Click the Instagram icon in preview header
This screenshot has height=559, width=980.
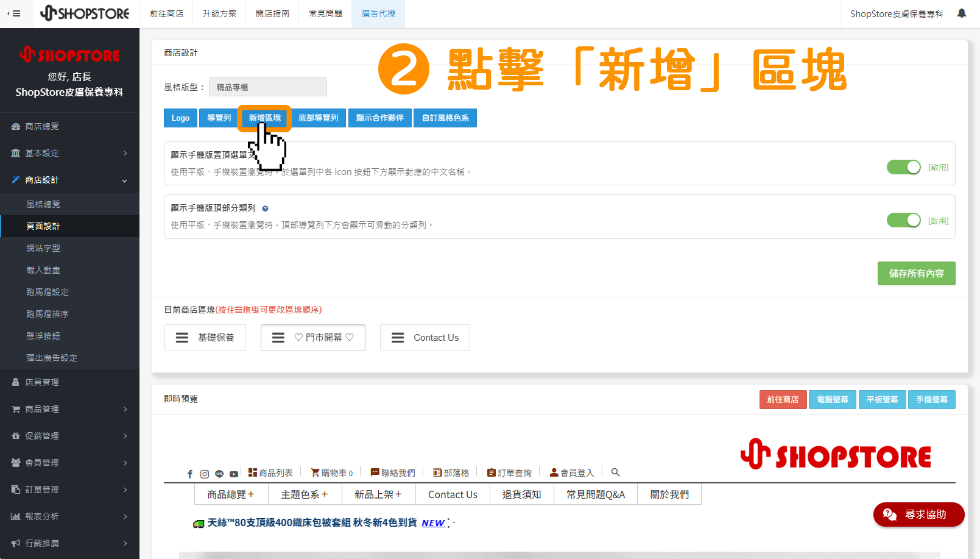[x=205, y=474]
